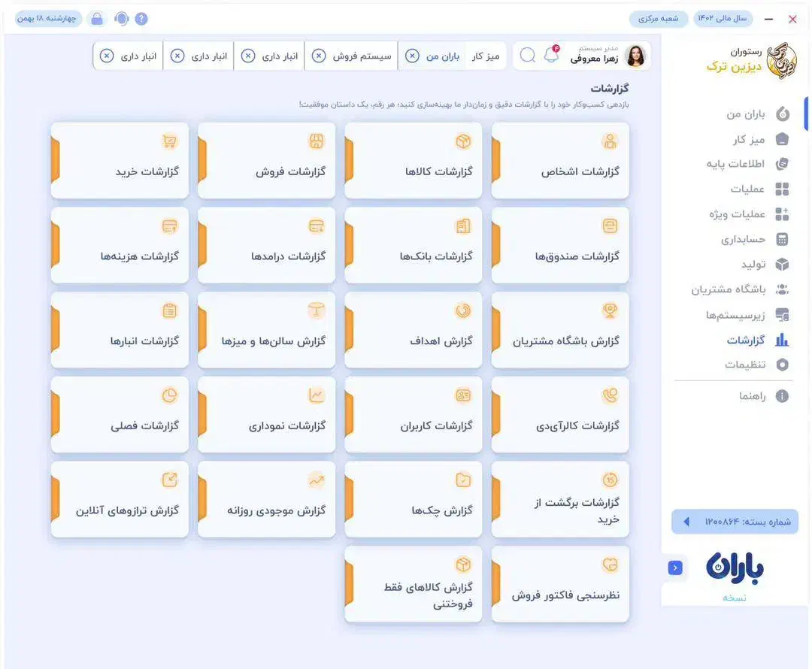This screenshot has height=669, width=812.
Task: Open the question mark help icon
Action: (141, 17)
